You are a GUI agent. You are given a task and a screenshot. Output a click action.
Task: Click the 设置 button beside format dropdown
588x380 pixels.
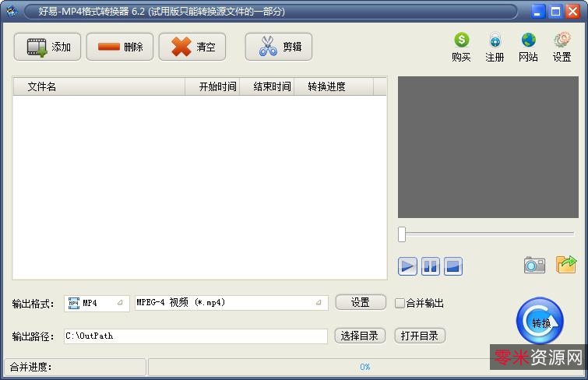(x=361, y=302)
